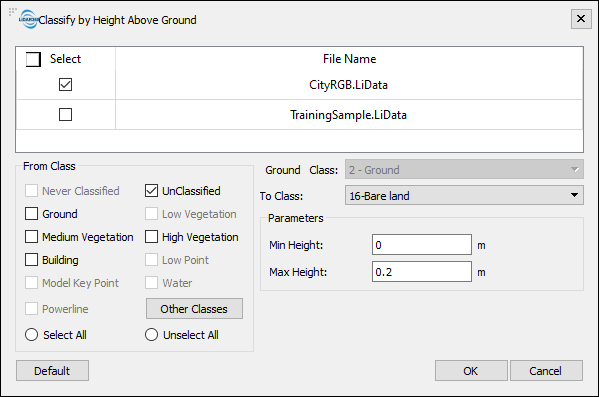Click the LiDAR360 logo icon in title bar

[29, 19]
